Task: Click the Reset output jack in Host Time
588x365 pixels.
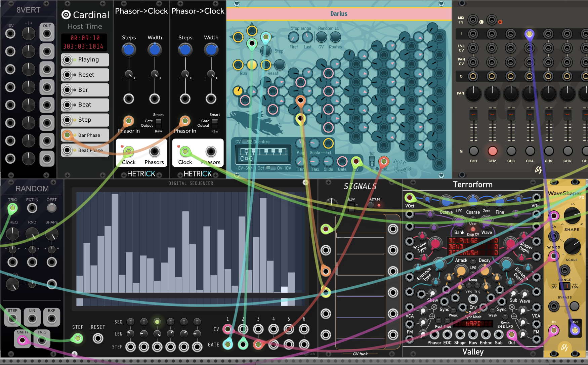Action: (x=67, y=75)
